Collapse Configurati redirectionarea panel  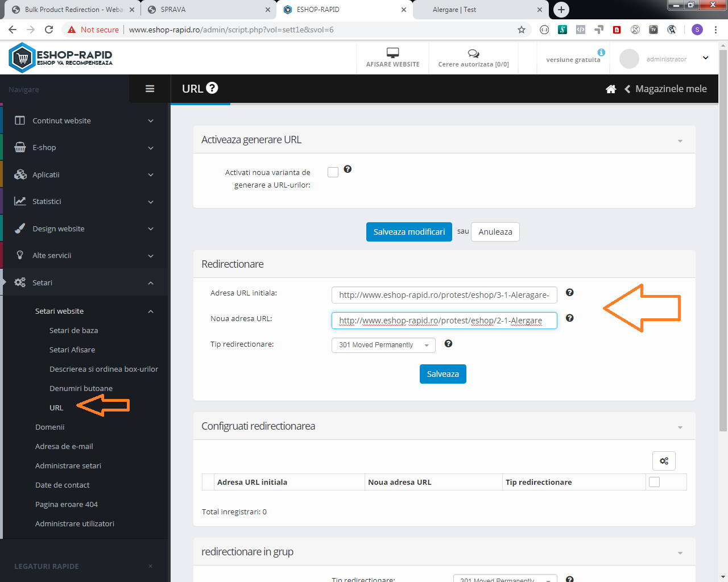tap(680, 427)
